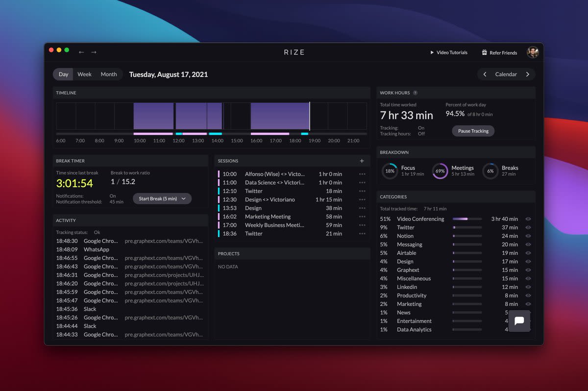The height and width of the screenshot is (391, 588).
Task: Go forward with the right arrow
Action: click(x=94, y=52)
